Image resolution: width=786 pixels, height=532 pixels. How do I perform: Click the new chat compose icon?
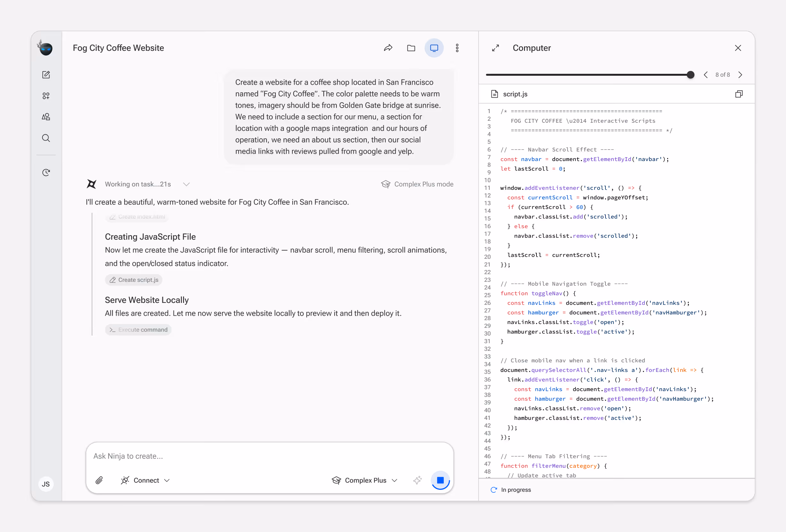coord(46,75)
